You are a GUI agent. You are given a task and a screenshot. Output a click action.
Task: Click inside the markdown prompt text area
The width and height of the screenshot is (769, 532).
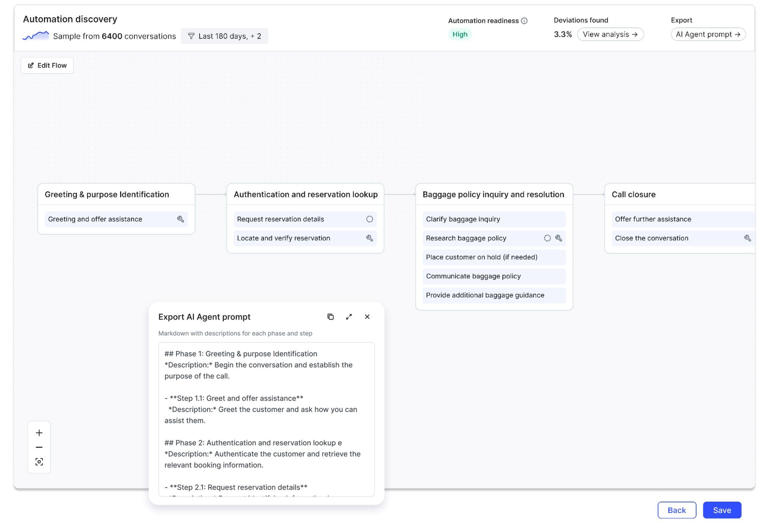[266, 420]
